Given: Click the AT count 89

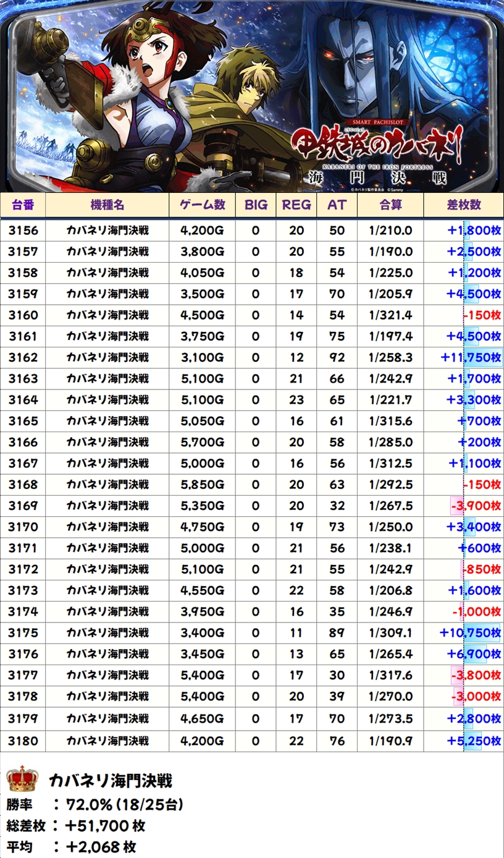Looking at the screenshot, I should pyautogui.click(x=337, y=633).
